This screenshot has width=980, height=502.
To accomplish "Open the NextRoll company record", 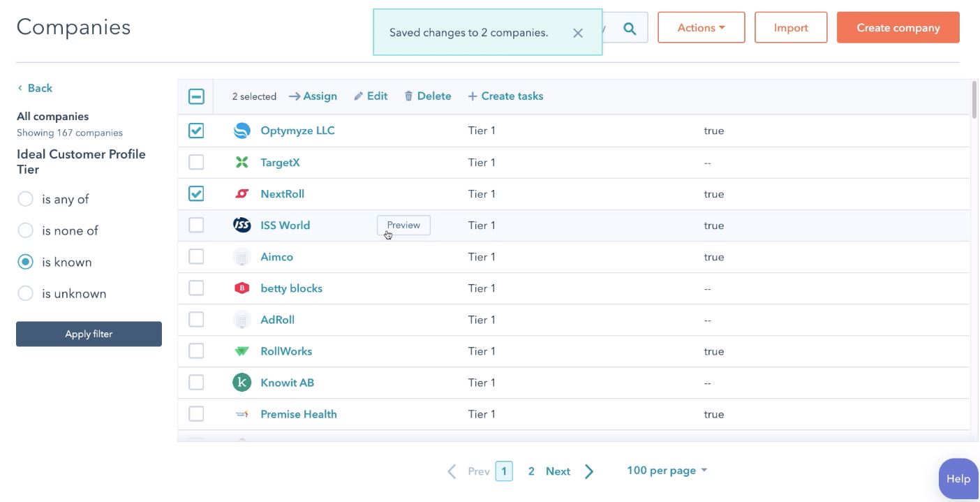I will [282, 193].
